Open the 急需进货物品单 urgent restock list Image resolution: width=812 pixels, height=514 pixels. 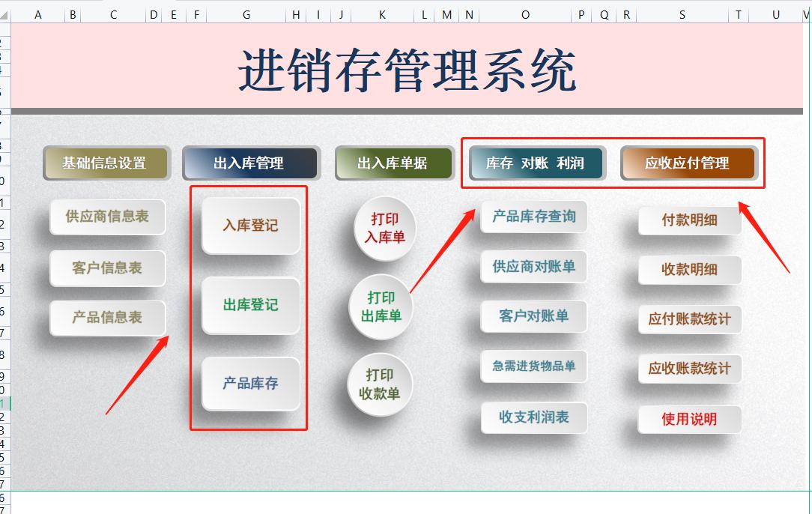(x=533, y=366)
